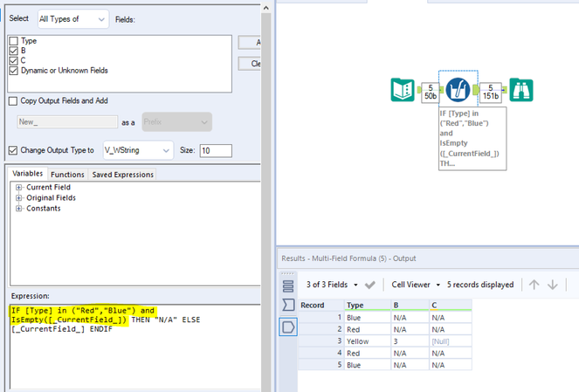579x392 pixels.
Task: Select the results output anchor data icon
Action: point(288,327)
